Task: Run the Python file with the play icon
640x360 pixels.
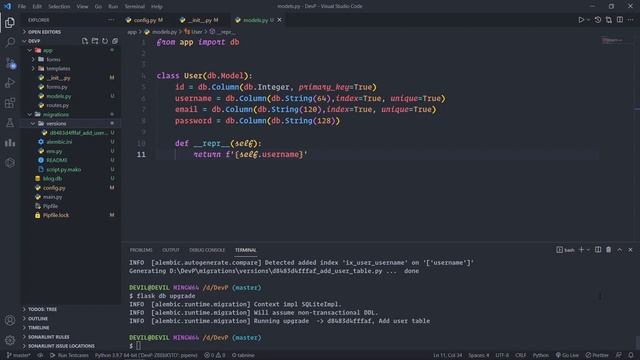Action: [x=581, y=20]
